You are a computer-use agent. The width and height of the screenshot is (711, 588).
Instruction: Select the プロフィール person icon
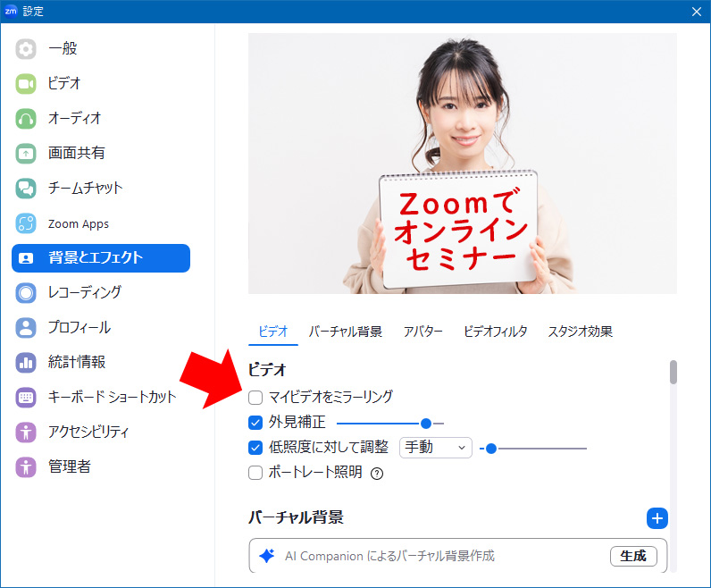point(26,328)
